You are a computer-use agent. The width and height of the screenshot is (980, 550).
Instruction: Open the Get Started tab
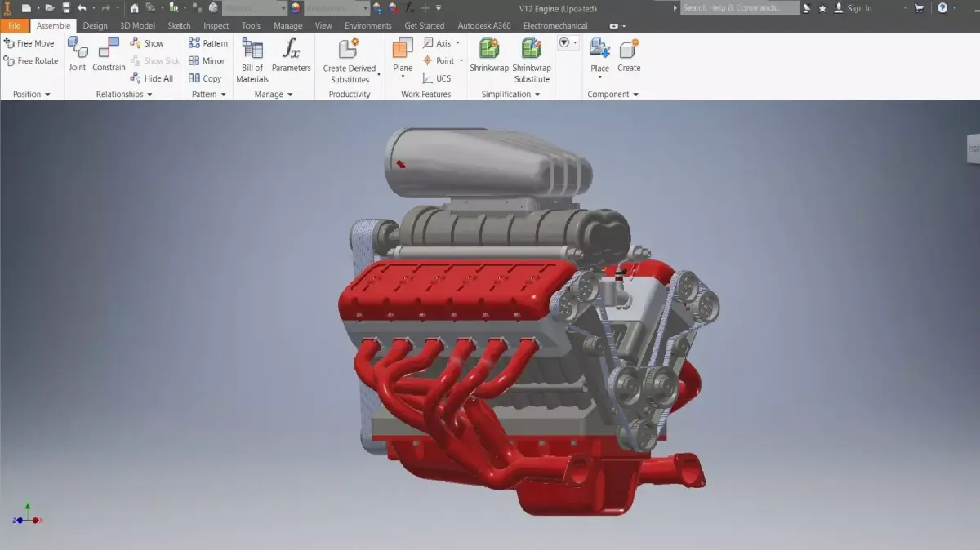425,26
